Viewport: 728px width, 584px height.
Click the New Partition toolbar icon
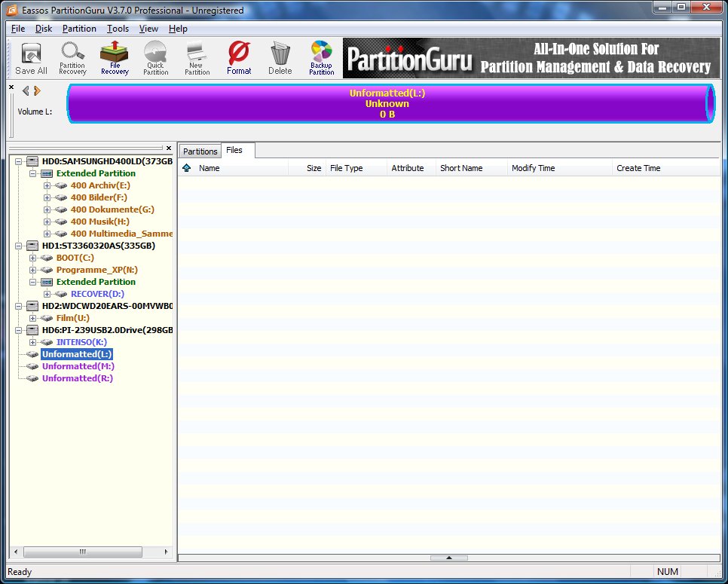197,59
